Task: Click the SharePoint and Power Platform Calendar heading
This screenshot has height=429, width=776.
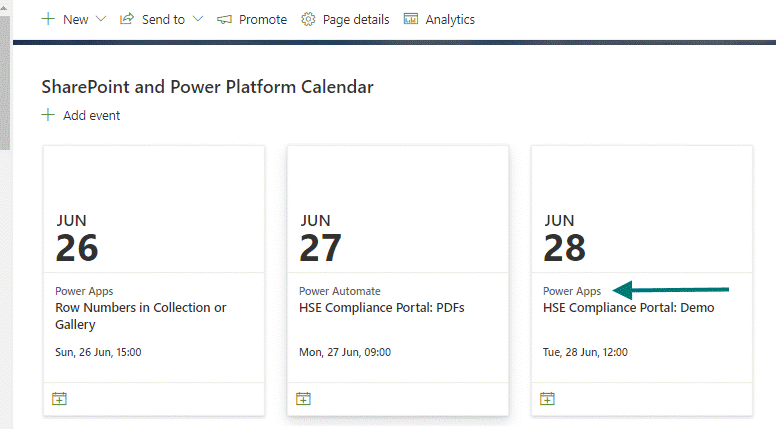Action: point(207,87)
